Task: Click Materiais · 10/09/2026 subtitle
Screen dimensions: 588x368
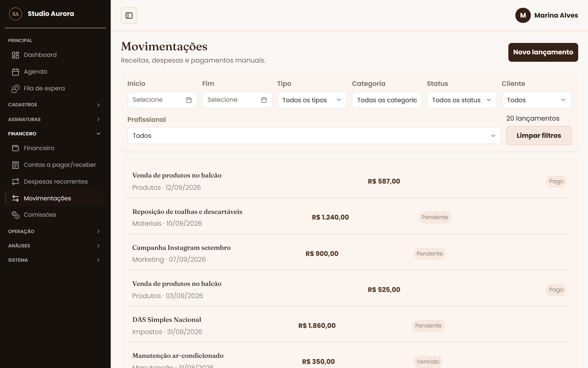Action: (167, 224)
